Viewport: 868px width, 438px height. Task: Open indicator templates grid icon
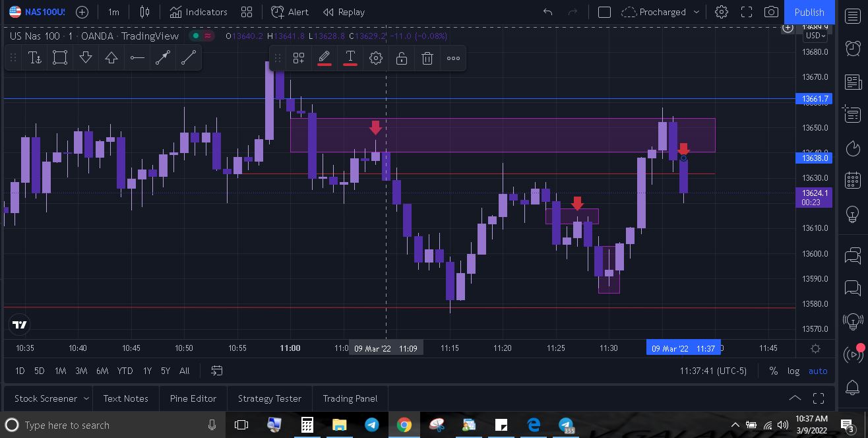tap(247, 12)
